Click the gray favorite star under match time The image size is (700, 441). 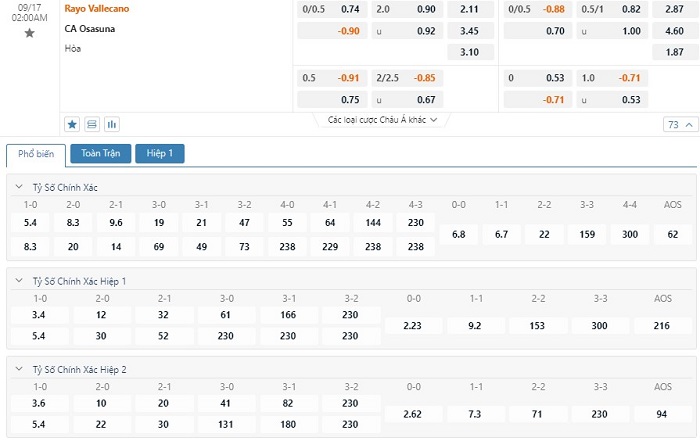29,33
